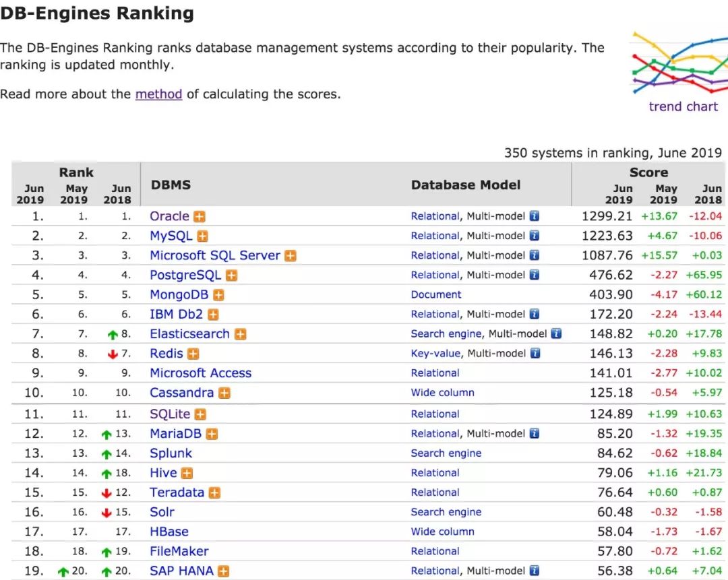Click the orange plus icon beside MongoDB
Screen dimensions: 728x580
pos(218,295)
